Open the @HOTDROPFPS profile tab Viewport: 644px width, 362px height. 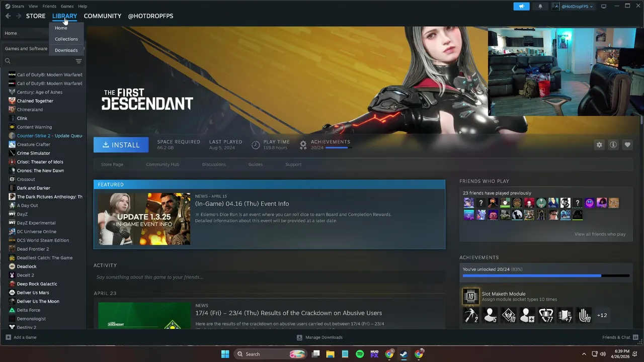pos(150,16)
